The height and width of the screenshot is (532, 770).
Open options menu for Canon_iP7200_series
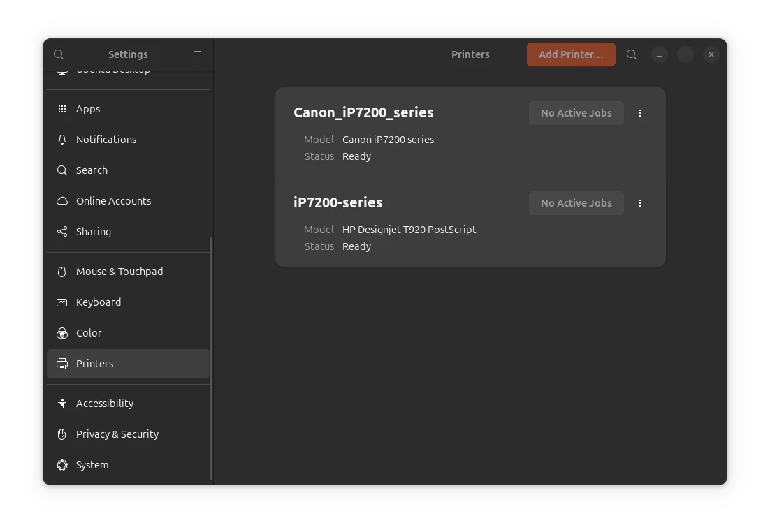point(640,113)
